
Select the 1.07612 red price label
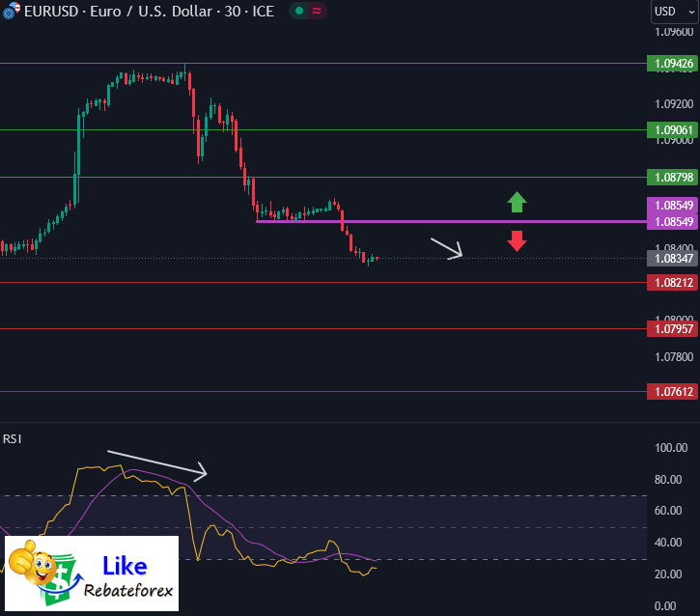[672, 391]
